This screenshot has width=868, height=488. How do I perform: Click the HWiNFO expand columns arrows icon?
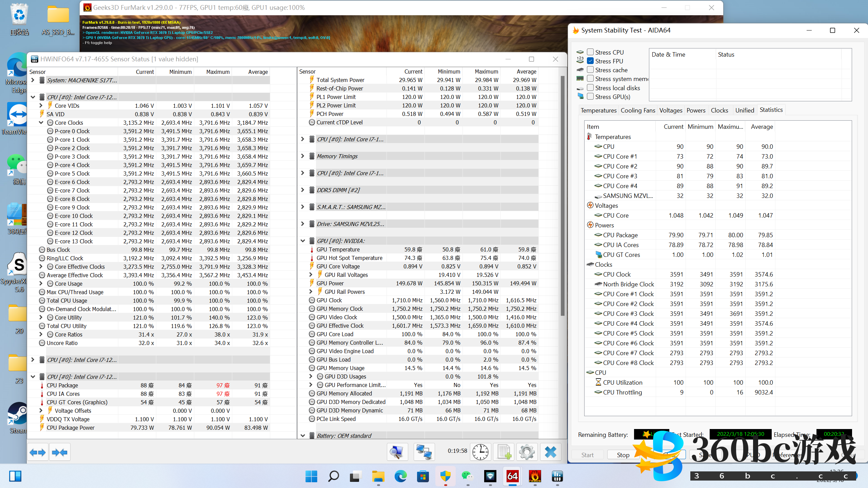click(38, 452)
